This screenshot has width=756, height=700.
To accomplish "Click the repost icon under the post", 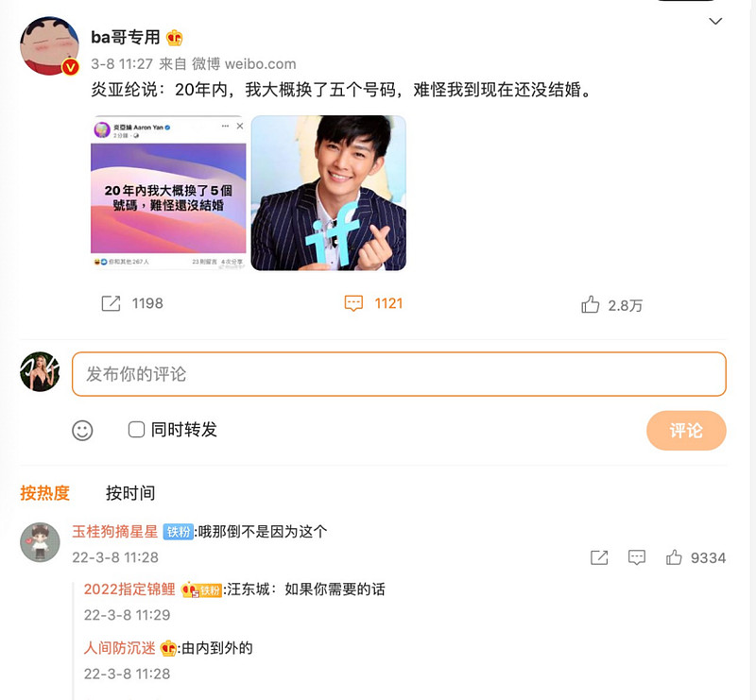I will pyautogui.click(x=111, y=303).
